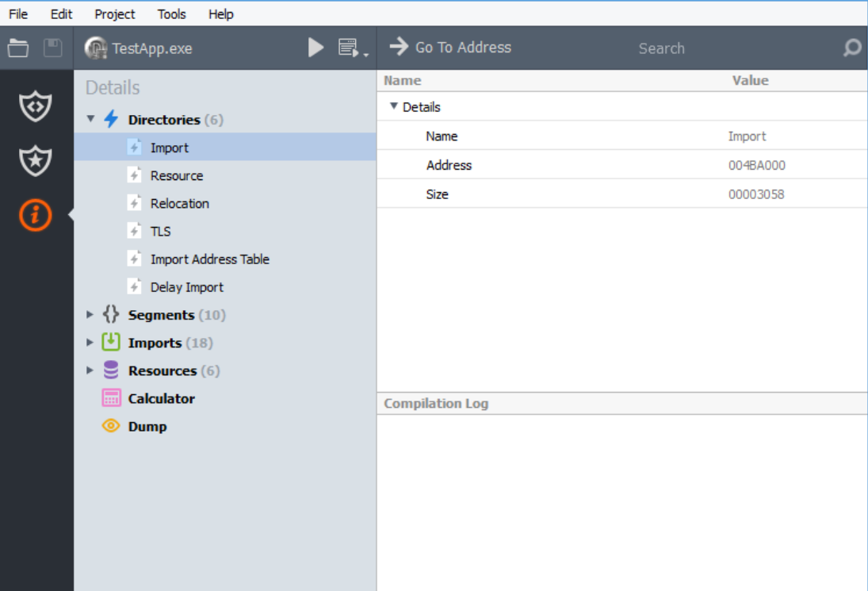Click the open project folder icon
Viewport: 868px width, 591px height.
[x=17, y=48]
